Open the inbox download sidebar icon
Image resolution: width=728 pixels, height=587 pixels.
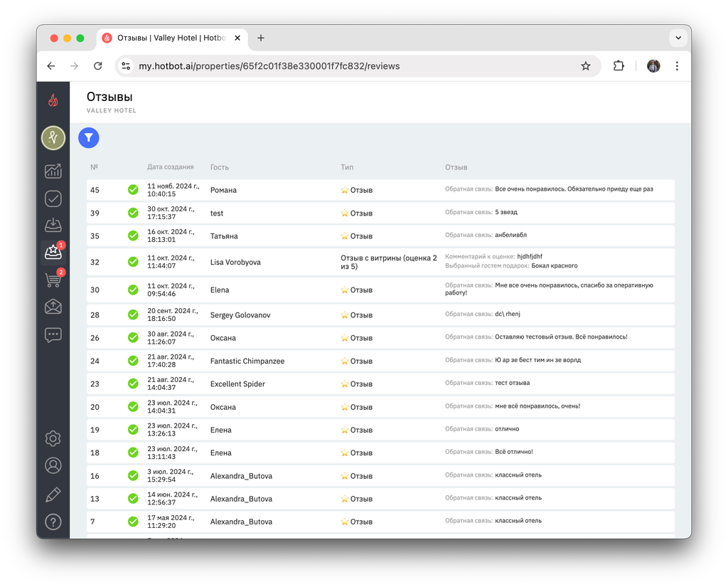coord(53,225)
